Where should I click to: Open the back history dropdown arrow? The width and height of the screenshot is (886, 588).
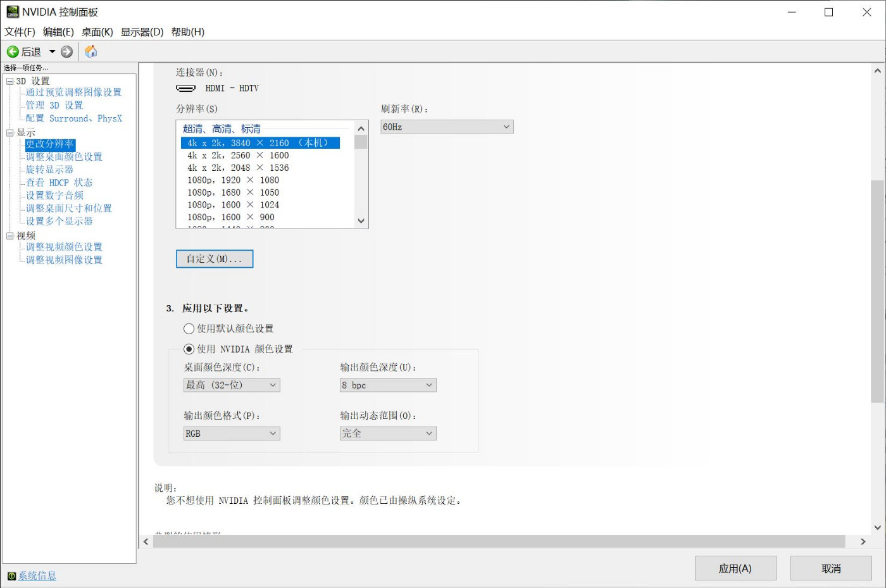click(x=52, y=52)
